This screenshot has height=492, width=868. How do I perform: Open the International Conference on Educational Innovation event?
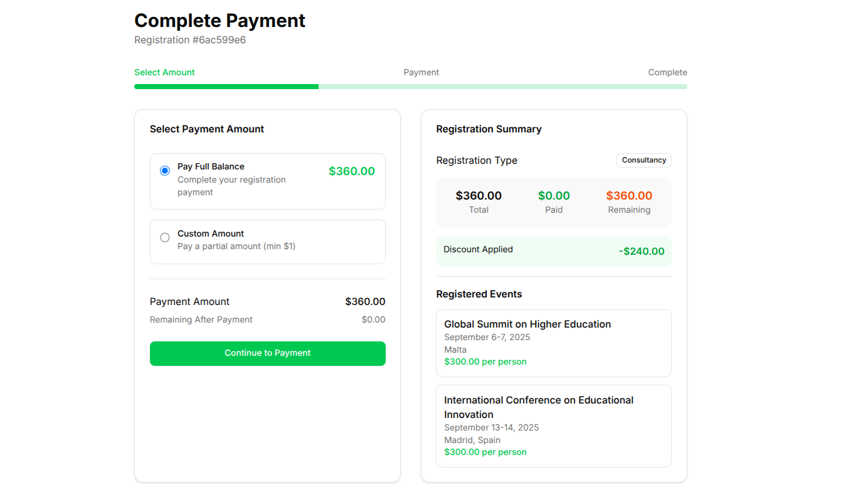[553, 425]
